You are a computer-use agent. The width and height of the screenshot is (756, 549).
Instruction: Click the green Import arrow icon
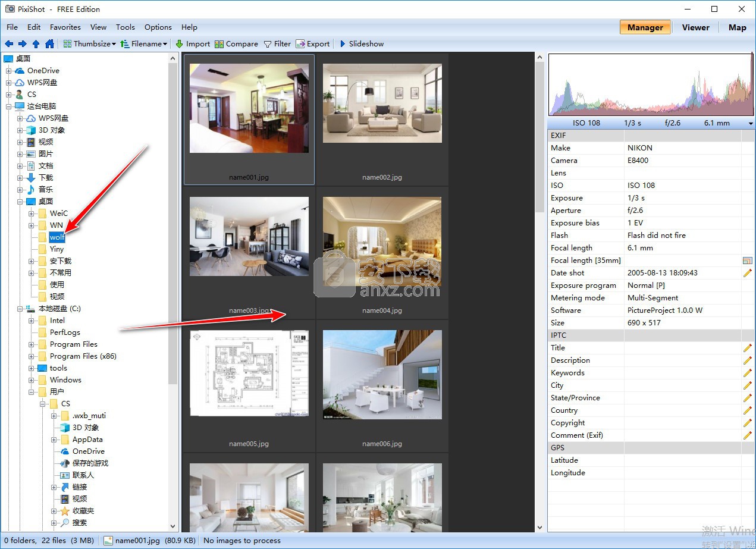(x=180, y=44)
